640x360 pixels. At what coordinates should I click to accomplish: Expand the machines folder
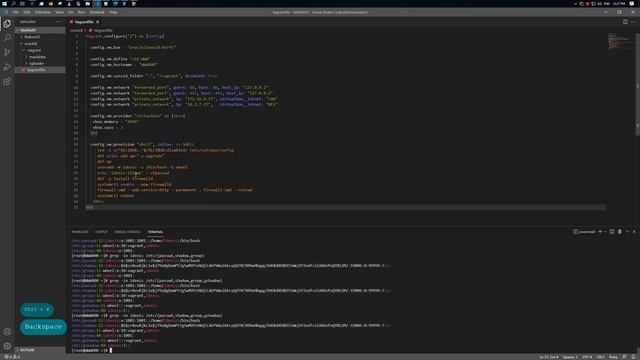[40, 57]
